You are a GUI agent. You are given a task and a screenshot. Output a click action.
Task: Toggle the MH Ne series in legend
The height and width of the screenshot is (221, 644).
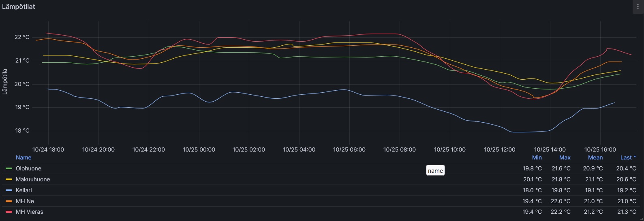click(x=25, y=201)
